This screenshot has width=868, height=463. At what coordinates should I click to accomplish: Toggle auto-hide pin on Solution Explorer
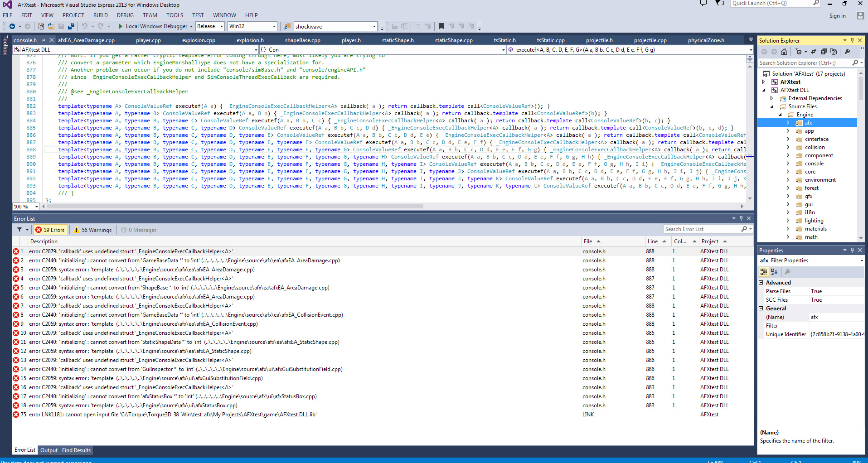852,40
